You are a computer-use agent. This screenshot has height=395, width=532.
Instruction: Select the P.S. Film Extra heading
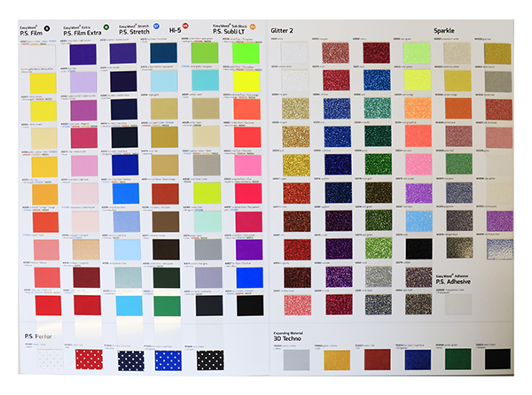point(82,33)
